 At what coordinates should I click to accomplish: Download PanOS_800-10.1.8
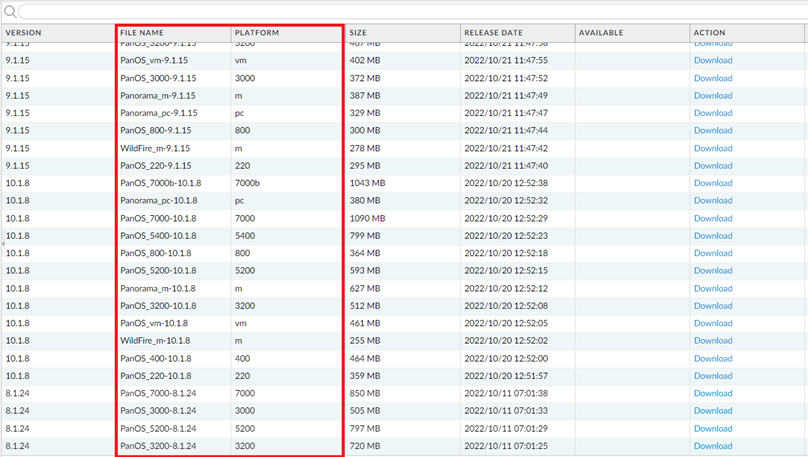tap(713, 253)
